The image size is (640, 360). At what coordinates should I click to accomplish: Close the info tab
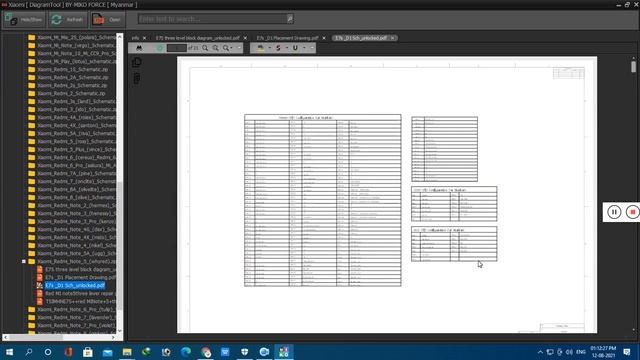(144, 38)
